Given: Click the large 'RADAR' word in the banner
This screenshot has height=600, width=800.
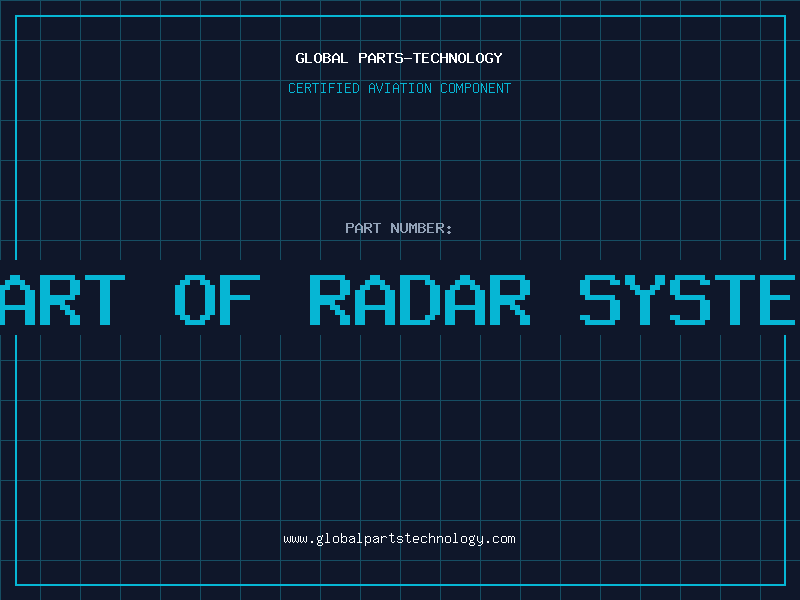Looking at the screenshot, I should pyautogui.click(x=420, y=299).
